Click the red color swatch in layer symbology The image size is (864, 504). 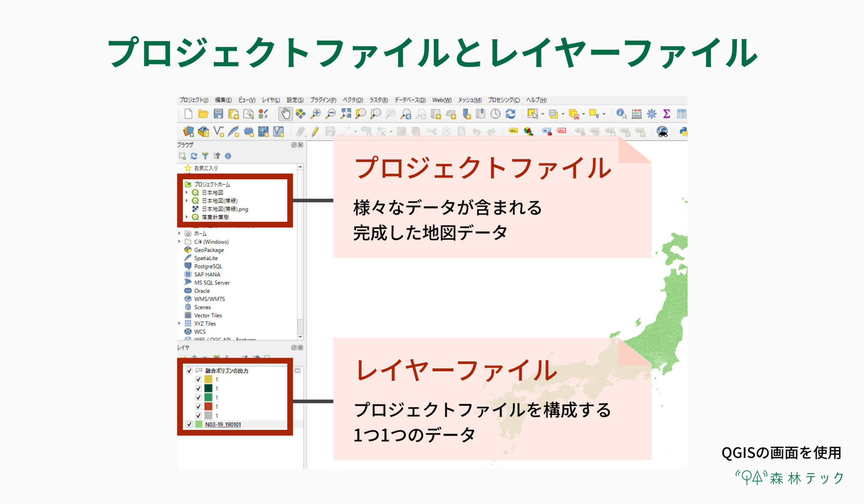tap(208, 407)
